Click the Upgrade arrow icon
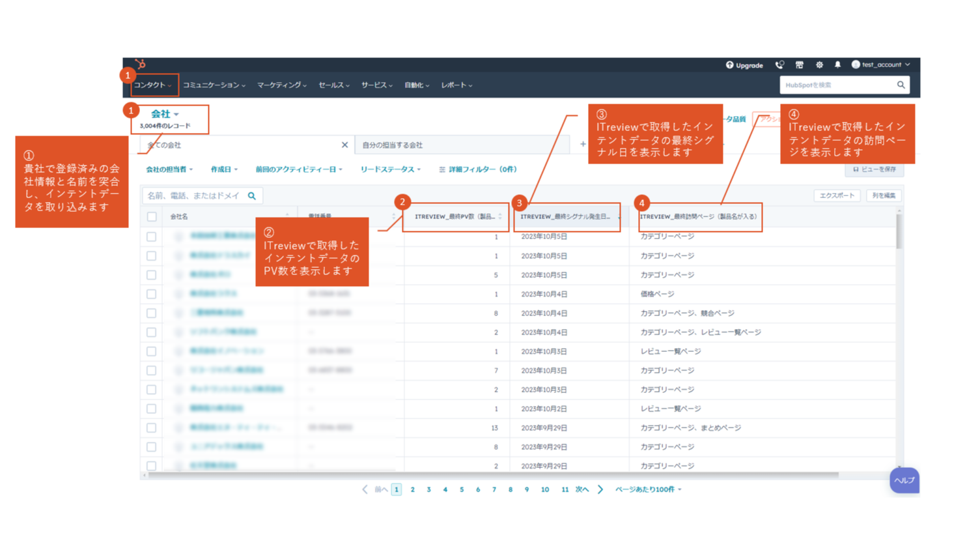Image resolution: width=980 pixels, height=552 pixels. [729, 65]
